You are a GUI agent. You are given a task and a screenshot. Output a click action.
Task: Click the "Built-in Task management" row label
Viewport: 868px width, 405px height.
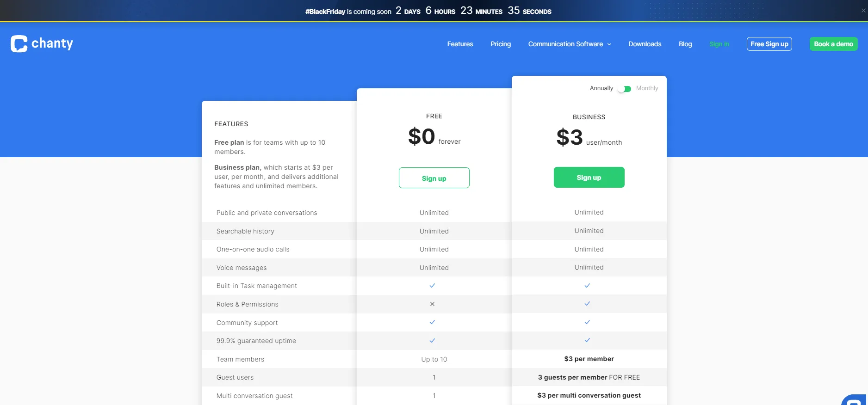point(257,286)
